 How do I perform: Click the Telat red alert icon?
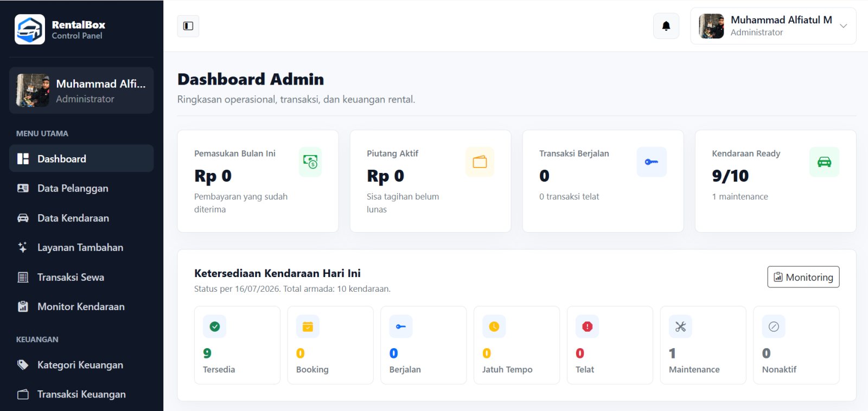(588, 326)
